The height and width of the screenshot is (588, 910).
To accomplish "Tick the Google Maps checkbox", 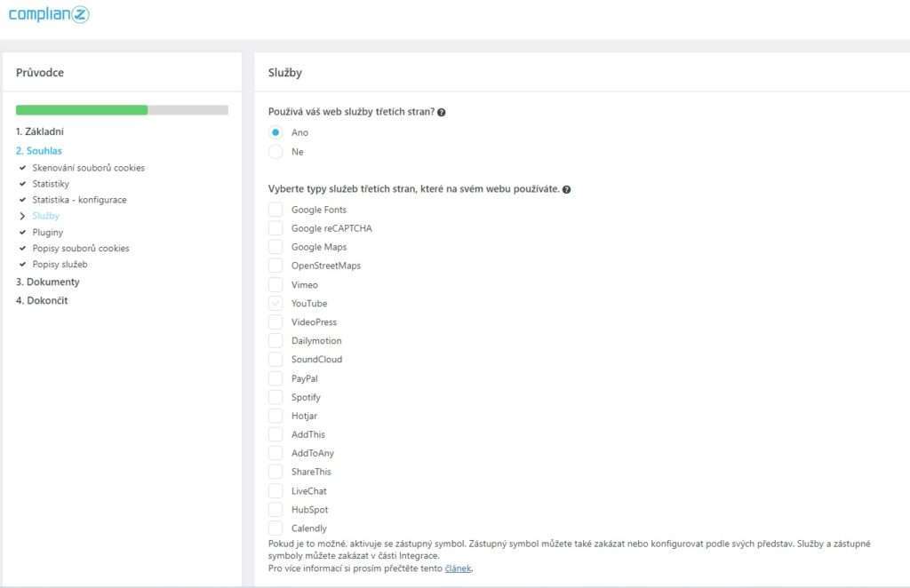I will tap(275, 246).
